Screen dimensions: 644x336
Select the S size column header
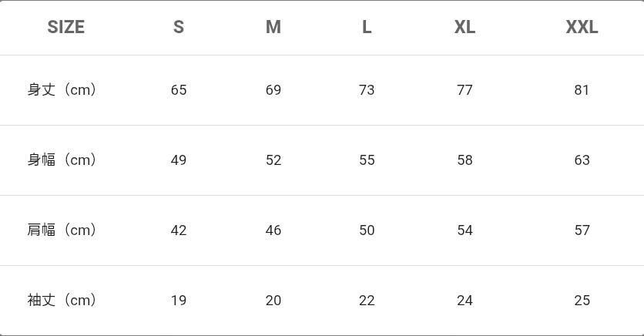[179, 27]
